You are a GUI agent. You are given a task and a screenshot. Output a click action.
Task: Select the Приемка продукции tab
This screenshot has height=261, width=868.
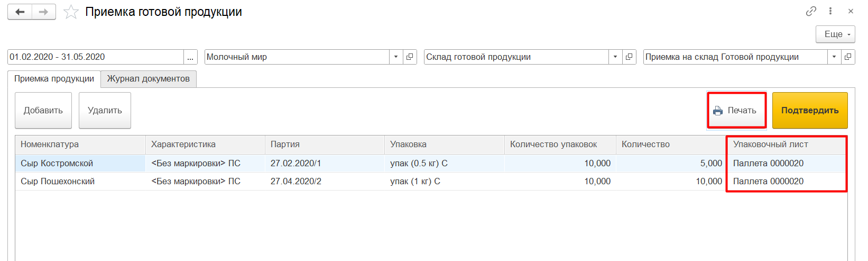coord(54,79)
